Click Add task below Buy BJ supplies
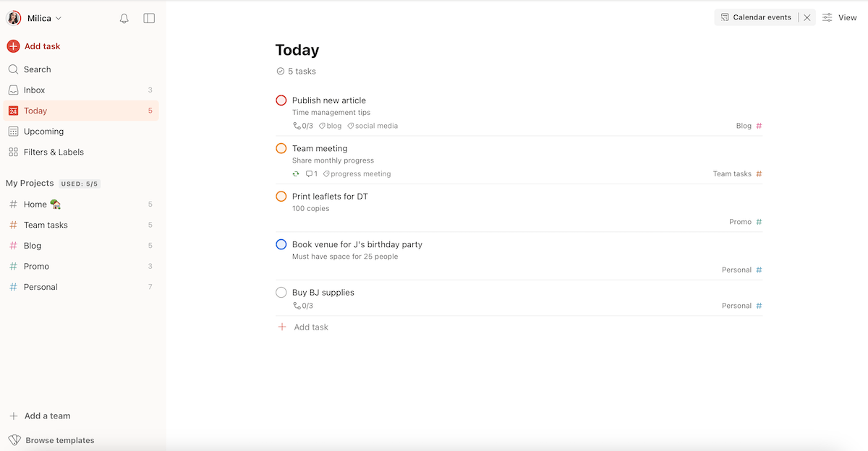Image resolution: width=868 pixels, height=451 pixels. [311, 327]
